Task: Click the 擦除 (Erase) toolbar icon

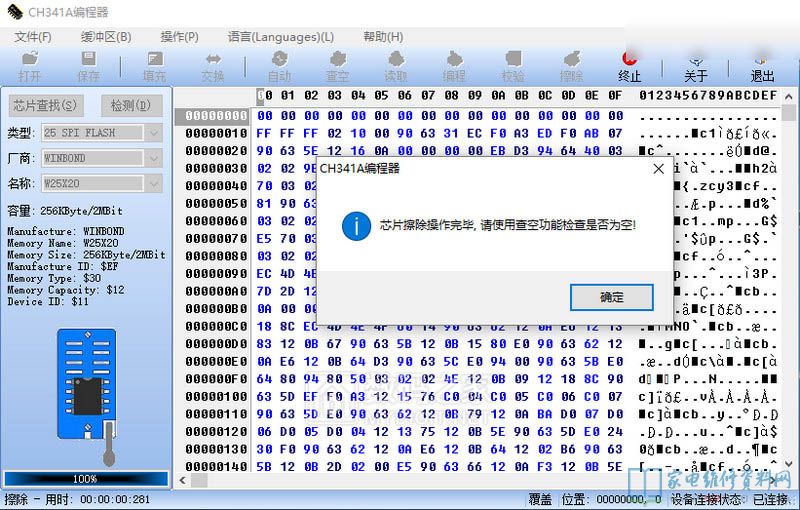Action: click(571, 66)
